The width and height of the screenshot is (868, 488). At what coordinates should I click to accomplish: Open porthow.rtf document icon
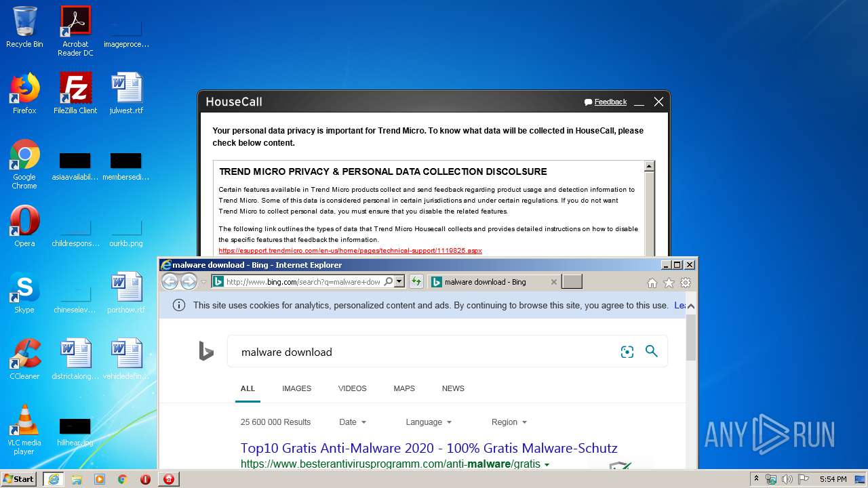(x=126, y=293)
